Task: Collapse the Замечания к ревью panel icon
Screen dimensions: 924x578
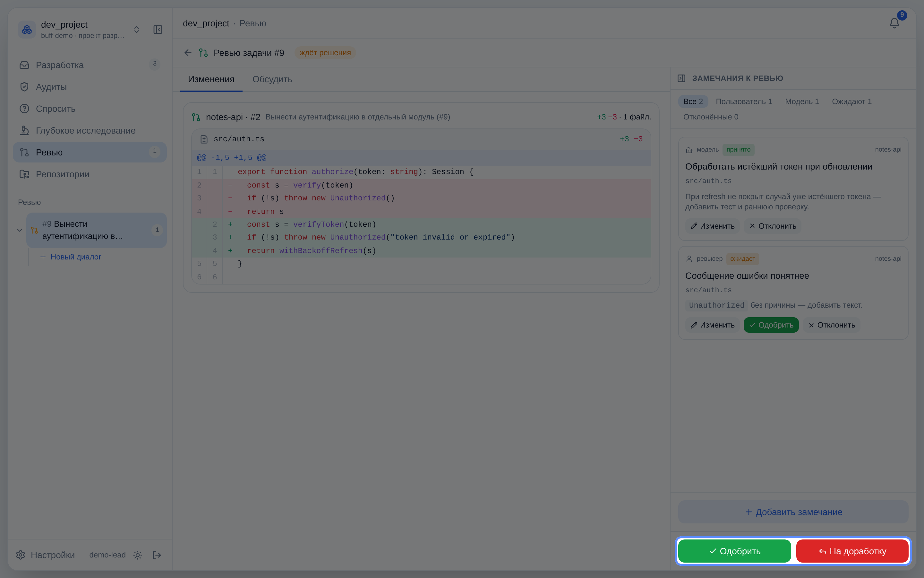Action: pos(681,78)
